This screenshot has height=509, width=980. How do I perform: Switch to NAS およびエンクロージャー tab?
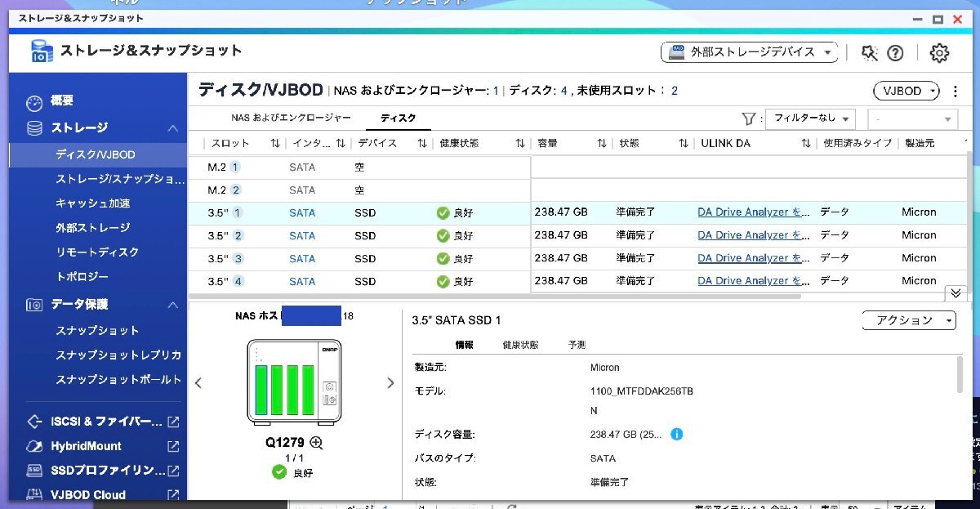[291, 118]
